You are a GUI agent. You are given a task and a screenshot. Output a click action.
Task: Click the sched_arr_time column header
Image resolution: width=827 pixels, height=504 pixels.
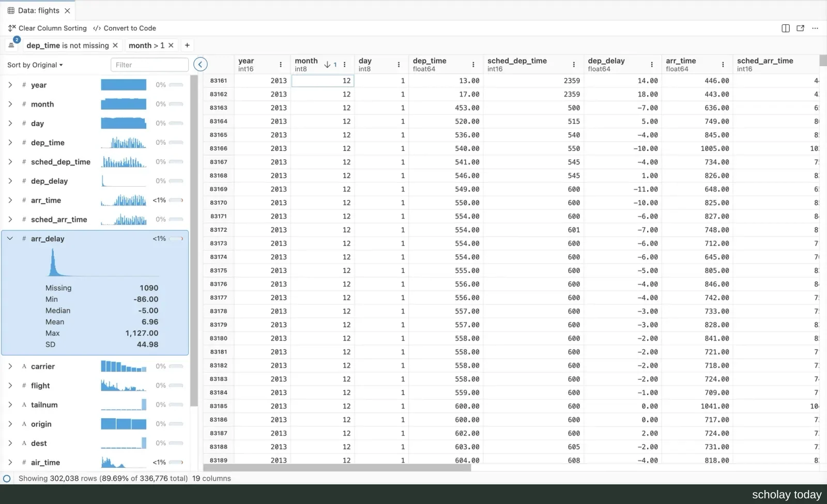pos(776,65)
